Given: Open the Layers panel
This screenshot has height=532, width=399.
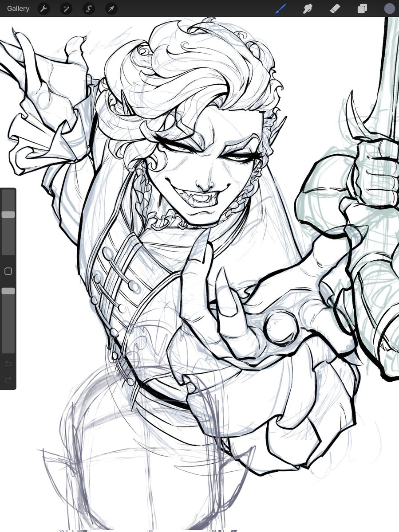Looking at the screenshot, I should pos(362,8).
